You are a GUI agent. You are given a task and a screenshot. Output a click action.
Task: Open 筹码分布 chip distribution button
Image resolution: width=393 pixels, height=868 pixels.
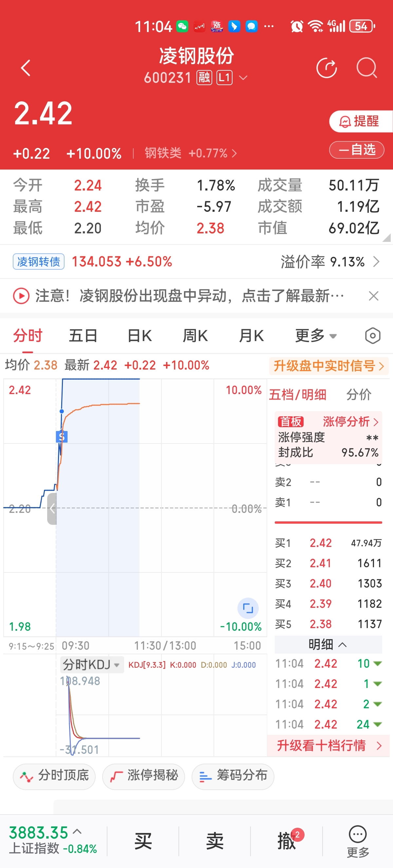pyautogui.click(x=233, y=776)
